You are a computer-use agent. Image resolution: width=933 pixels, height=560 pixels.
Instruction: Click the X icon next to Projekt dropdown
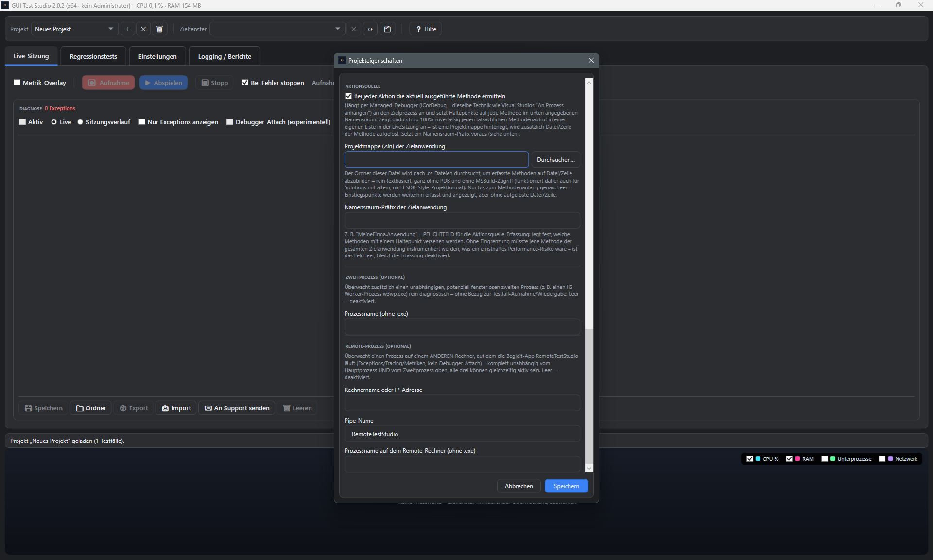(143, 29)
